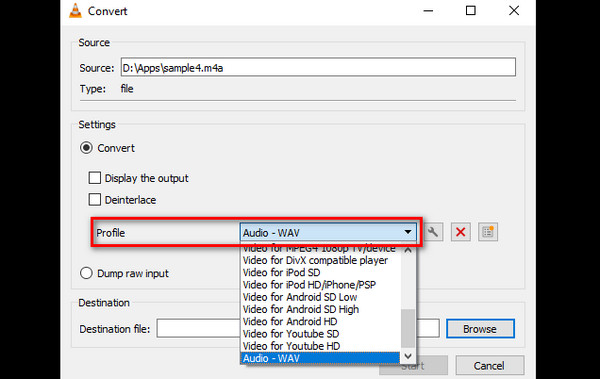Create a new profile icon

[x=488, y=232]
